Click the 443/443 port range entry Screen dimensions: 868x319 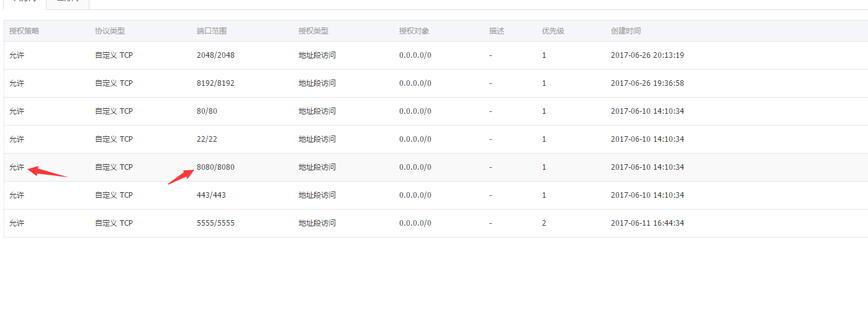(x=211, y=195)
